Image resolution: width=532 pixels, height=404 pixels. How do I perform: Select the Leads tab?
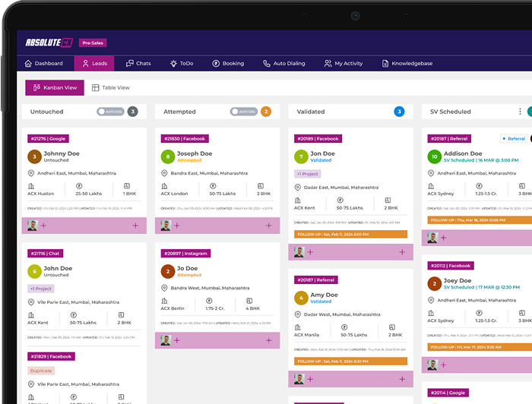pyautogui.click(x=94, y=63)
